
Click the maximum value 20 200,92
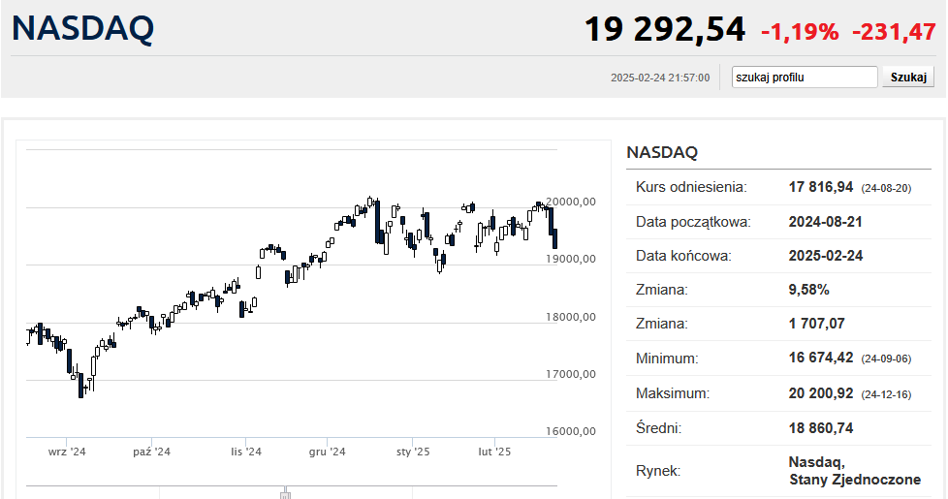[820, 394]
